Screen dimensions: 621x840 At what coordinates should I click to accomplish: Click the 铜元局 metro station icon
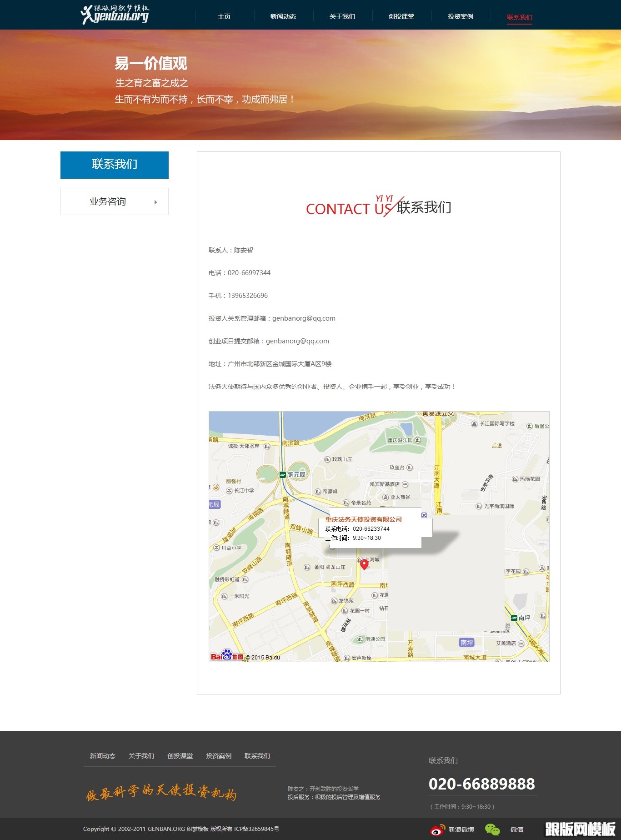[x=283, y=474]
